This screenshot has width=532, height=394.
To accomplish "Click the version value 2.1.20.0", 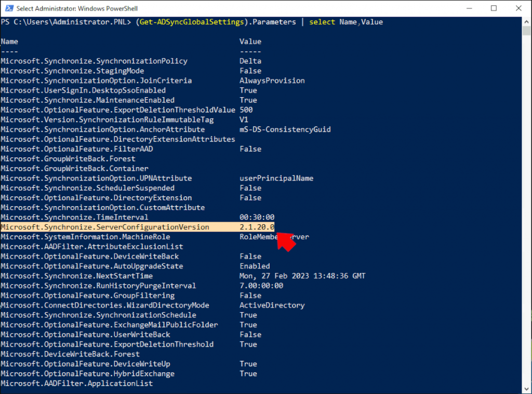I will 257,227.
